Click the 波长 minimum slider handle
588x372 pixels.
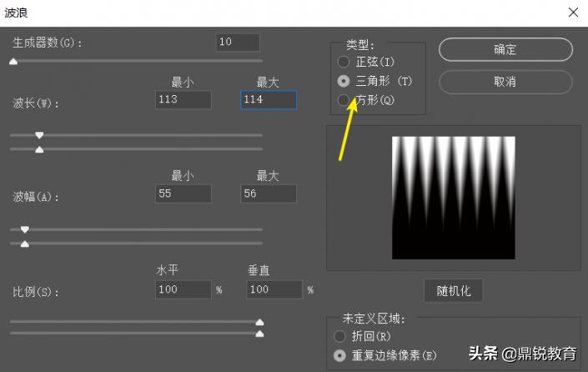coord(39,135)
